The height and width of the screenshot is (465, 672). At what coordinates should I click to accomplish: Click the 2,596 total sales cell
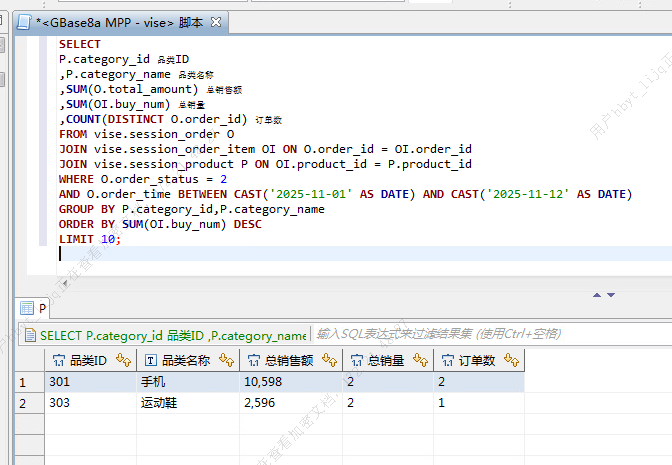[291, 403]
